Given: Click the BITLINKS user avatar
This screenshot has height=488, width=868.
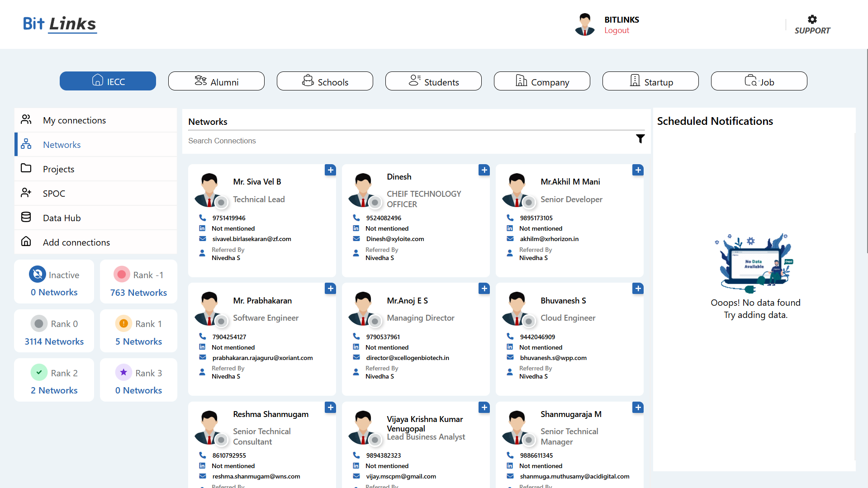Looking at the screenshot, I should pyautogui.click(x=584, y=24).
